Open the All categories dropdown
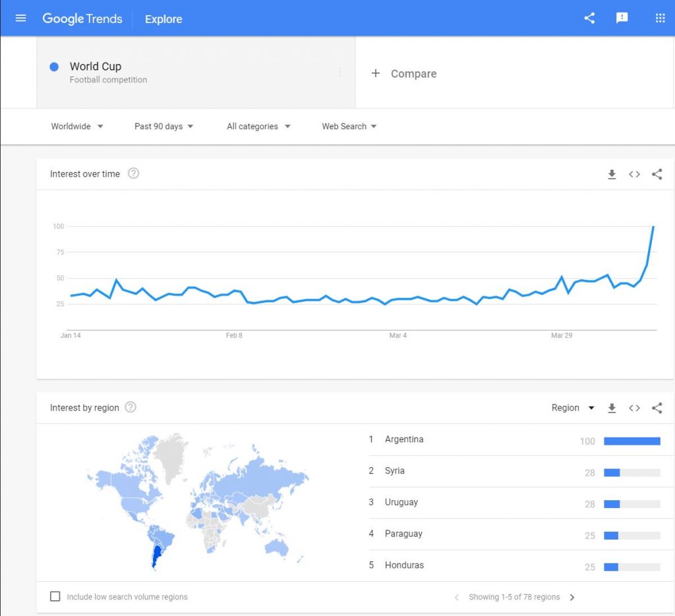Image resolution: width=675 pixels, height=616 pixels. [258, 126]
